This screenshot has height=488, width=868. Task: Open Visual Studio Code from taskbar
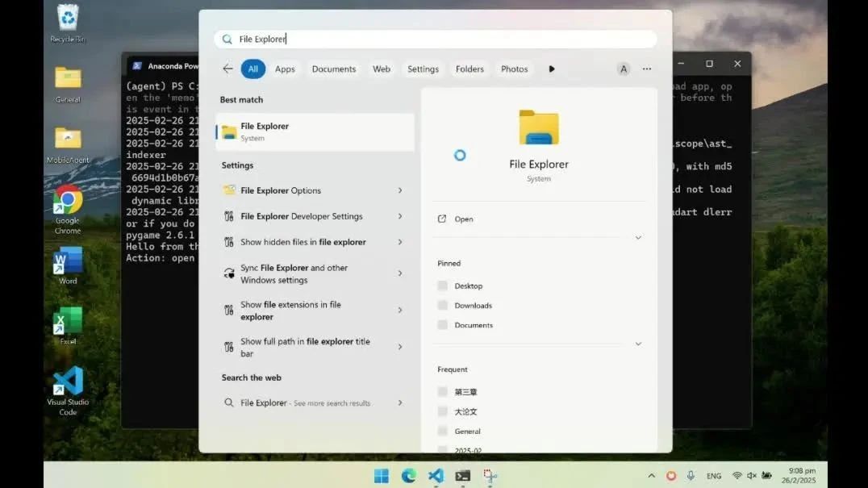coord(436,475)
